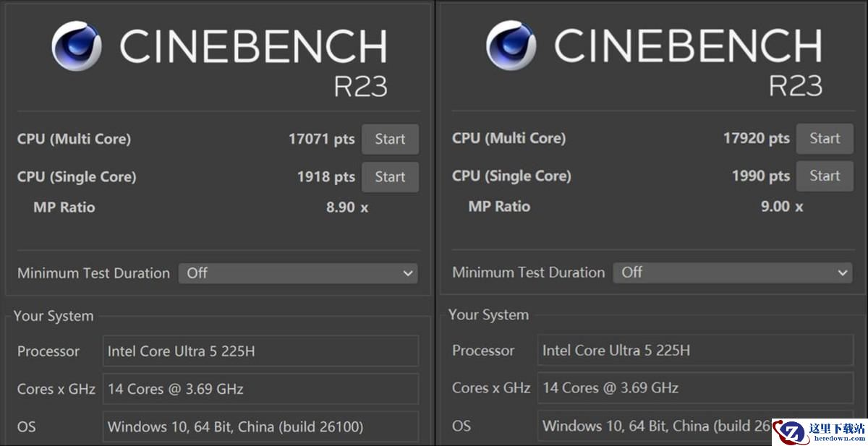Click the right panel OS field
The height and width of the screenshot is (446, 868).
(655, 426)
